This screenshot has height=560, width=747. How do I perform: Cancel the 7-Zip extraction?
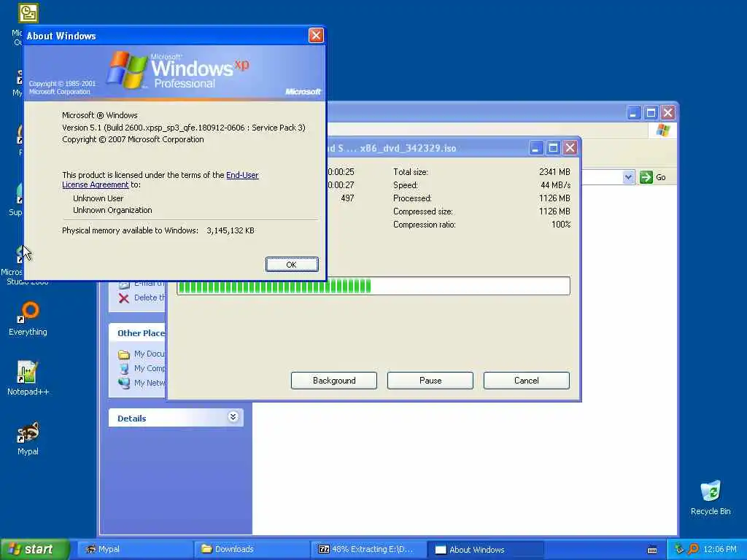tap(527, 381)
